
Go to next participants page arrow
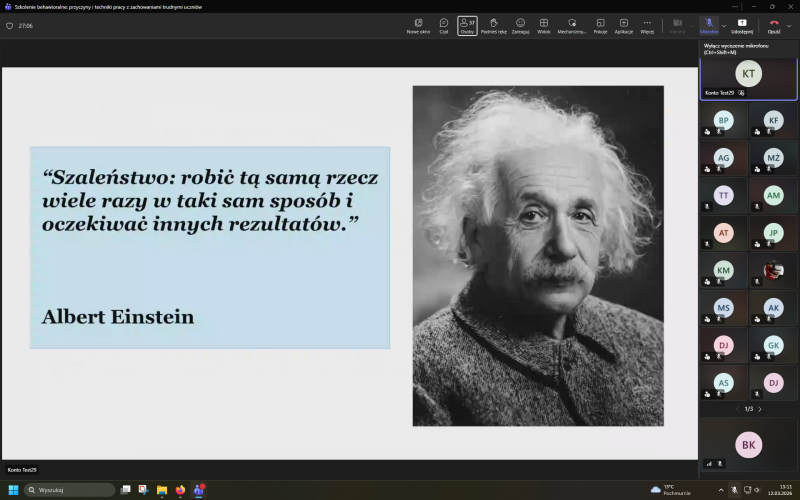[x=760, y=409]
